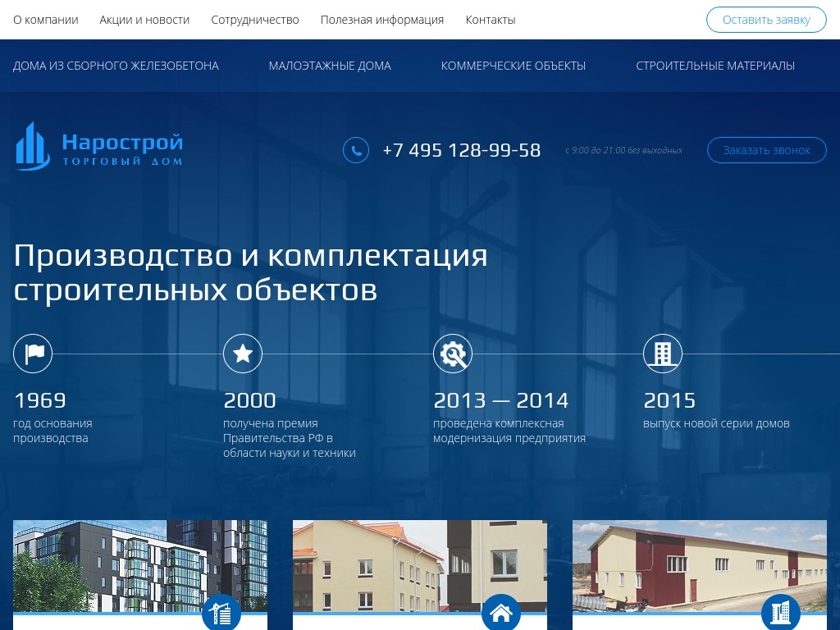Click the phone handset icon
The height and width of the screenshot is (630, 840).
[x=356, y=150]
